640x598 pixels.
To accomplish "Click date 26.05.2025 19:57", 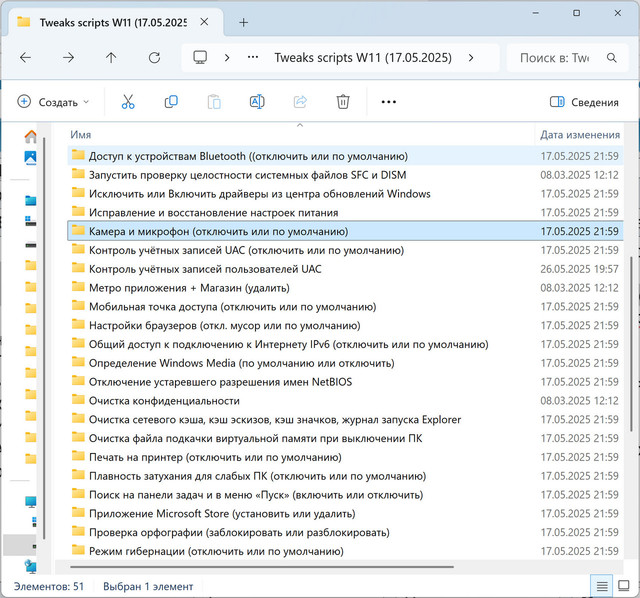I will click(x=580, y=269).
